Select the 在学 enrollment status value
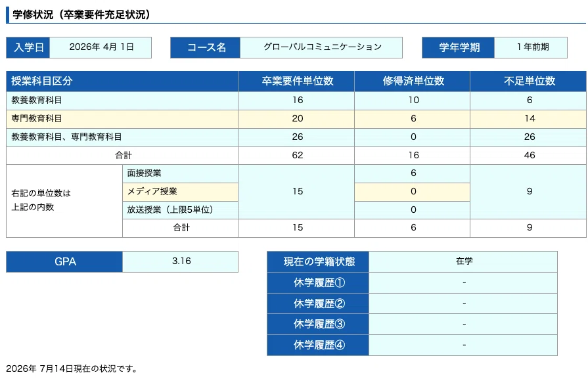 (463, 261)
